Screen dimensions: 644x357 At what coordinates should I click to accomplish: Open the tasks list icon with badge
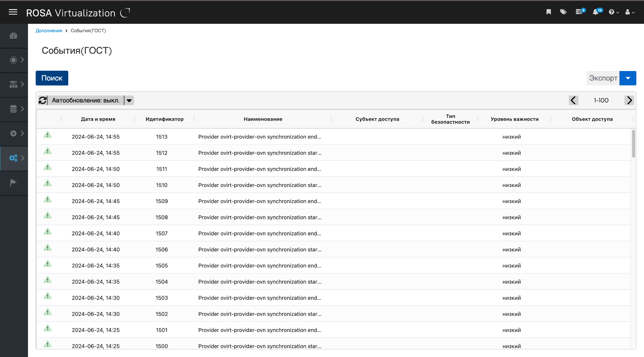(579, 12)
